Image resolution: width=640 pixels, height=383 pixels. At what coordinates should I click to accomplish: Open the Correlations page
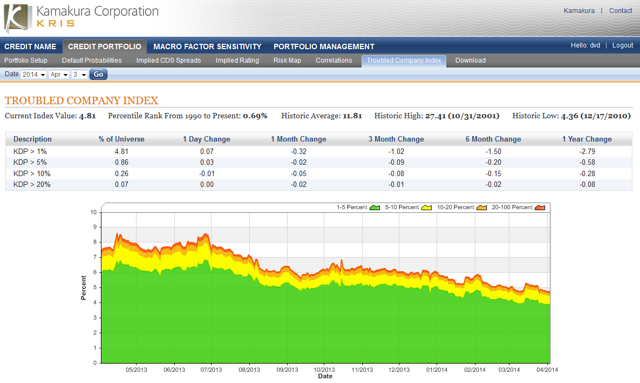333,60
